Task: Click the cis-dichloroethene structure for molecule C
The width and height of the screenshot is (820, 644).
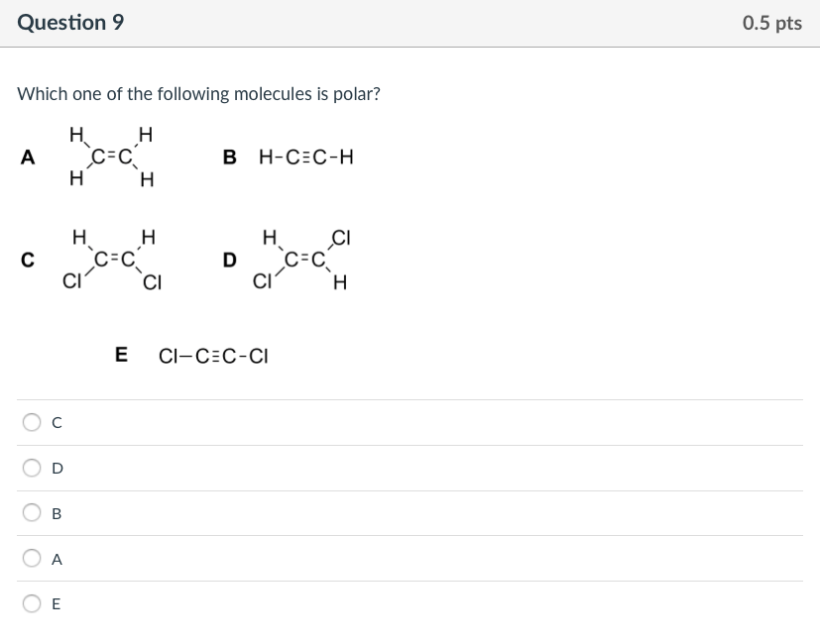Action: coord(112,261)
